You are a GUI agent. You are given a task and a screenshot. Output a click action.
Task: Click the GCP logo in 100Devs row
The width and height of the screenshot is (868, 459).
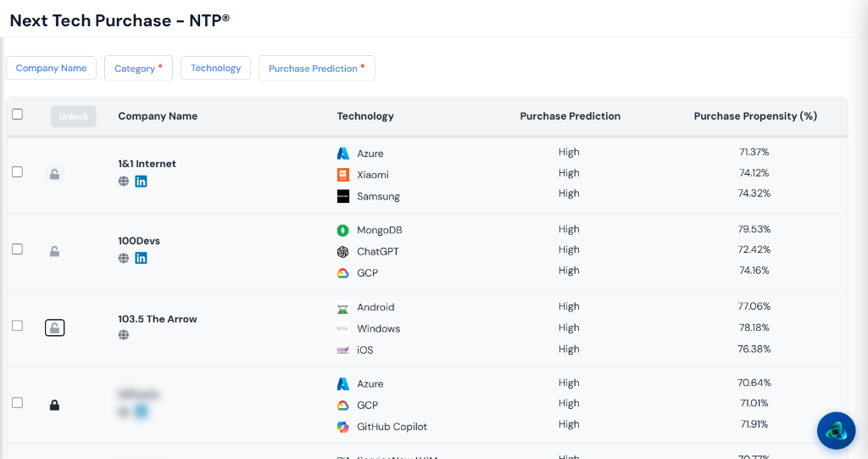343,273
